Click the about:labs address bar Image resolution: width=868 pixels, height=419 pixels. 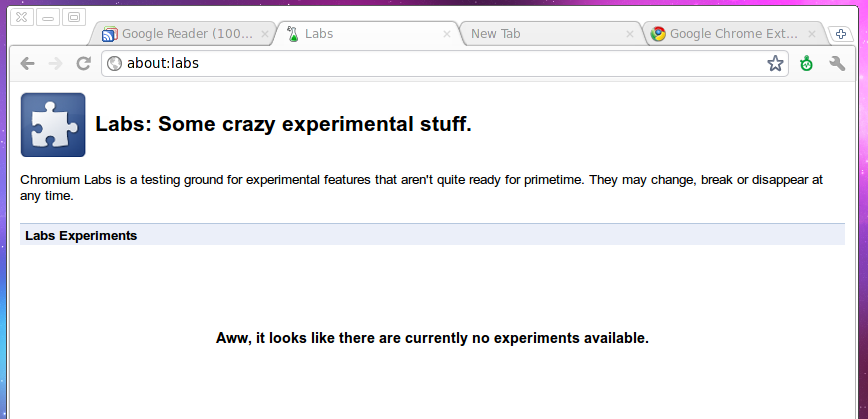[x=440, y=63]
